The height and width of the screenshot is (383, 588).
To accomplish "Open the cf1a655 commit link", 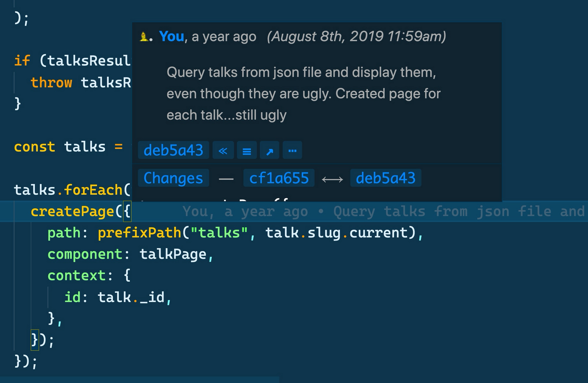I will pyautogui.click(x=279, y=178).
